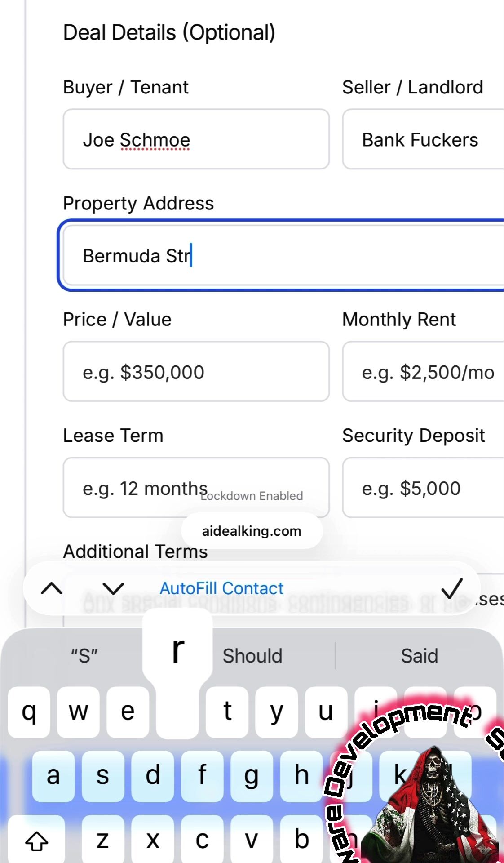Viewport: 504px width, 863px height.
Task: Tap the checkmark to dismiss keyboard
Action: coord(452,588)
